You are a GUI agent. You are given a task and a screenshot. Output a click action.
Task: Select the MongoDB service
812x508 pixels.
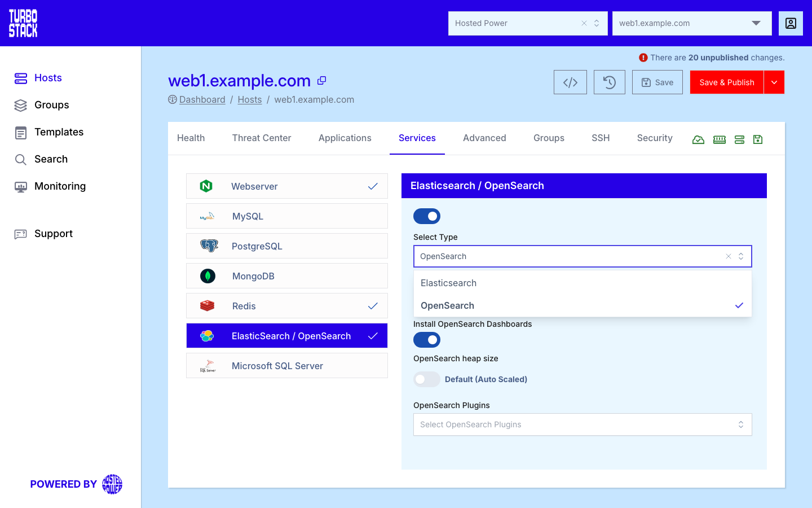pyautogui.click(x=287, y=276)
